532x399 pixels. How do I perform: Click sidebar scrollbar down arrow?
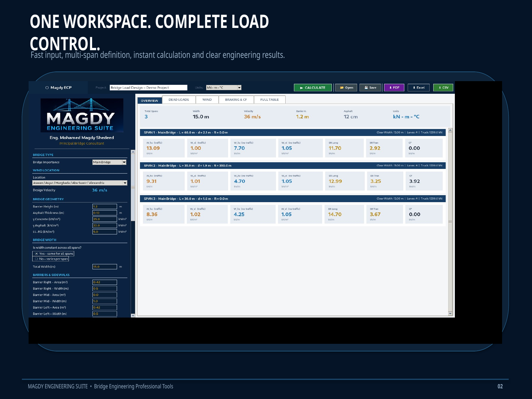(x=133, y=316)
